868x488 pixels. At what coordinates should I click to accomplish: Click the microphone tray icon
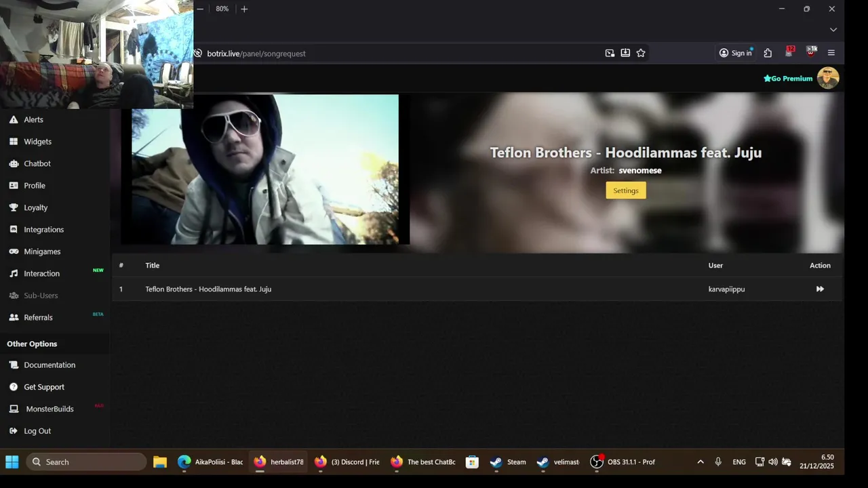coord(718,462)
